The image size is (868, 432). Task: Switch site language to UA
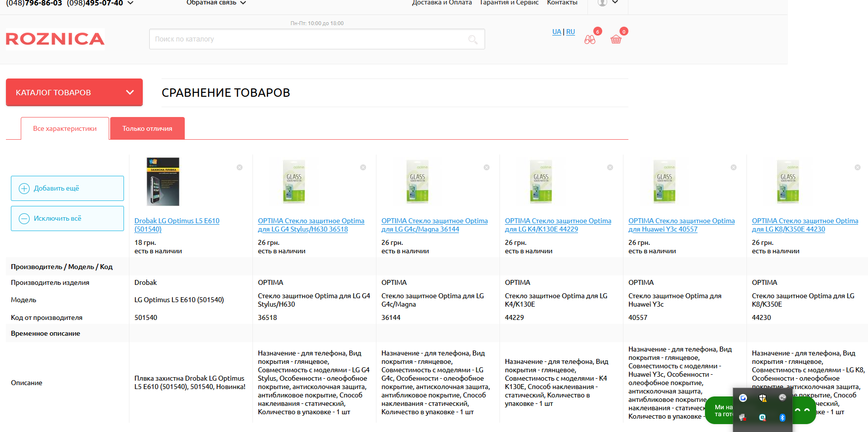point(557,32)
